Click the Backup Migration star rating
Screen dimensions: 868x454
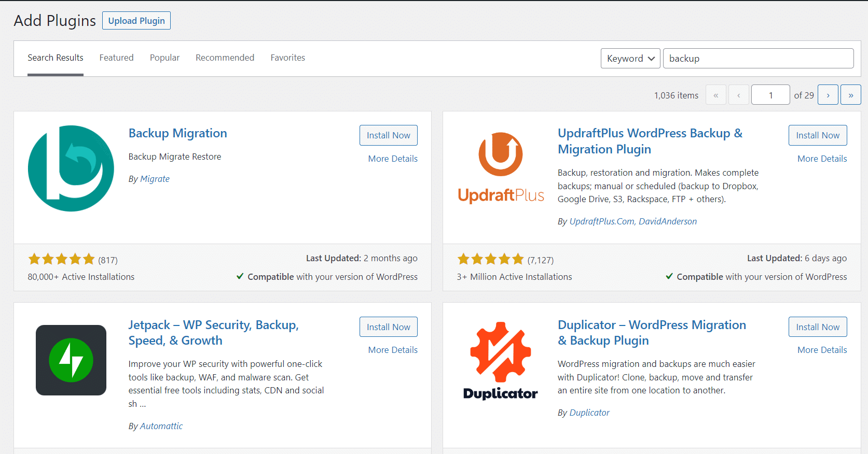point(62,259)
